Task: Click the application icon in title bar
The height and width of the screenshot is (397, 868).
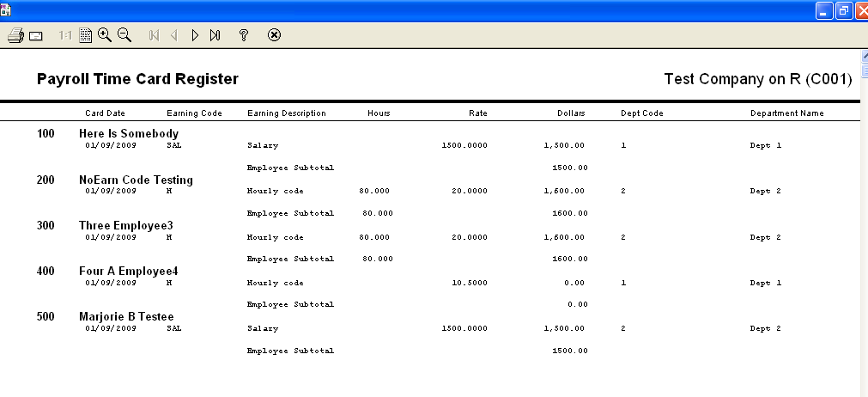Action: 6,10
